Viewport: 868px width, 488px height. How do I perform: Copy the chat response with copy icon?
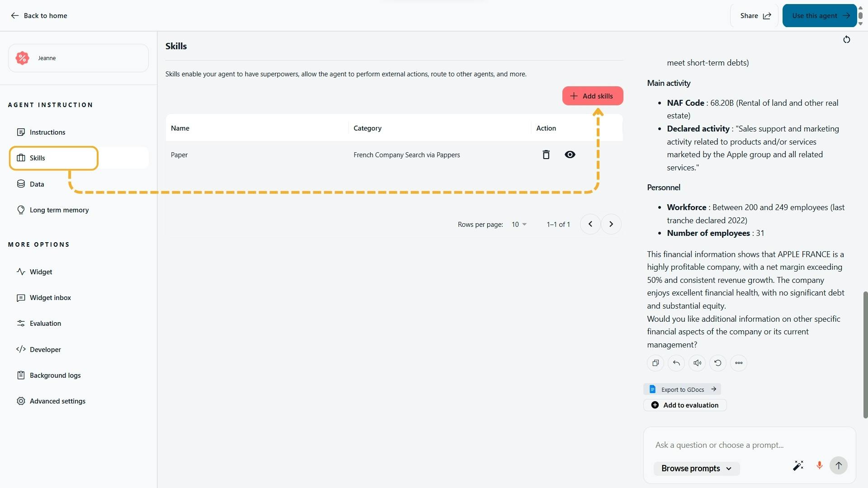point(655,363)
